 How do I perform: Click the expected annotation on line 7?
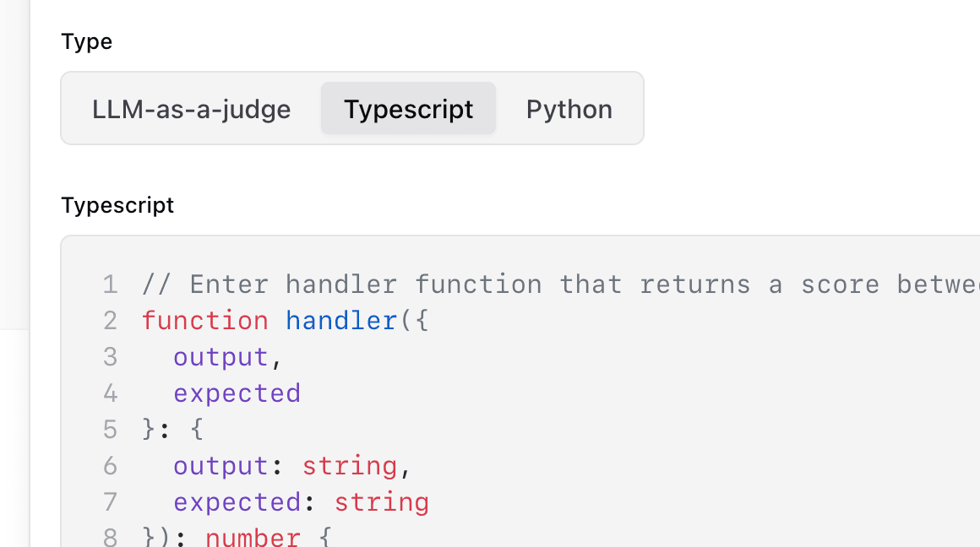(x=237, y=502)
